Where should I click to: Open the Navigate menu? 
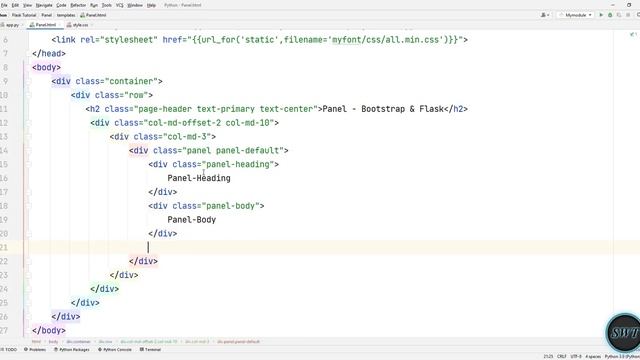coord(44,5)
